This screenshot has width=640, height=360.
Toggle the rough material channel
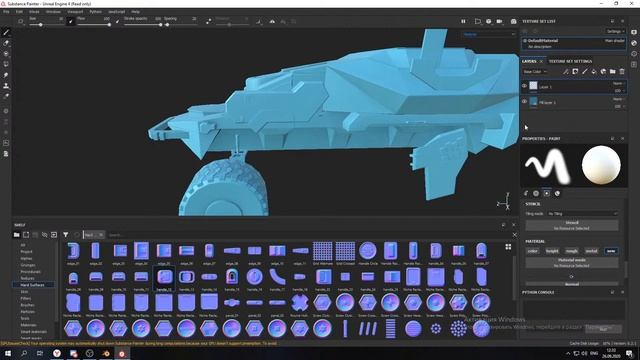572,251
